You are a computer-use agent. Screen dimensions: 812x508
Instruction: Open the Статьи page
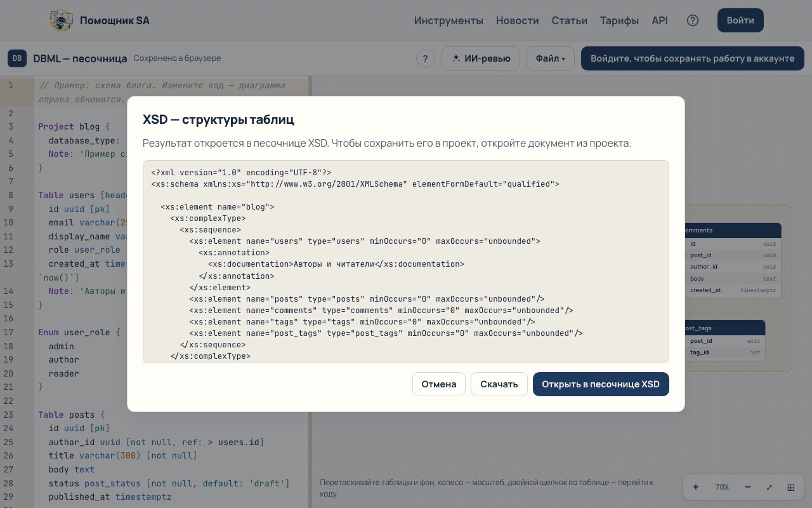[570, 20]
